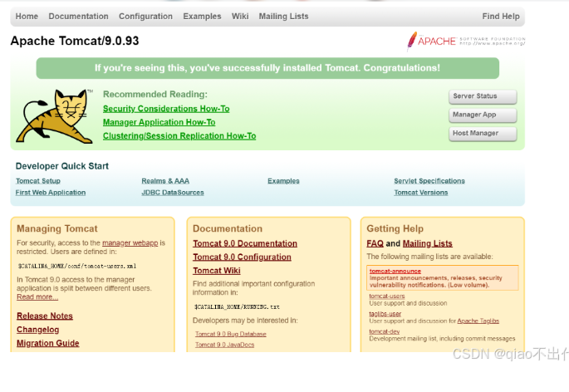The height and width of the screenshot is (392, 569).
Task: Click the Developer Quick Start heading
Action: [x=62, y=166]
